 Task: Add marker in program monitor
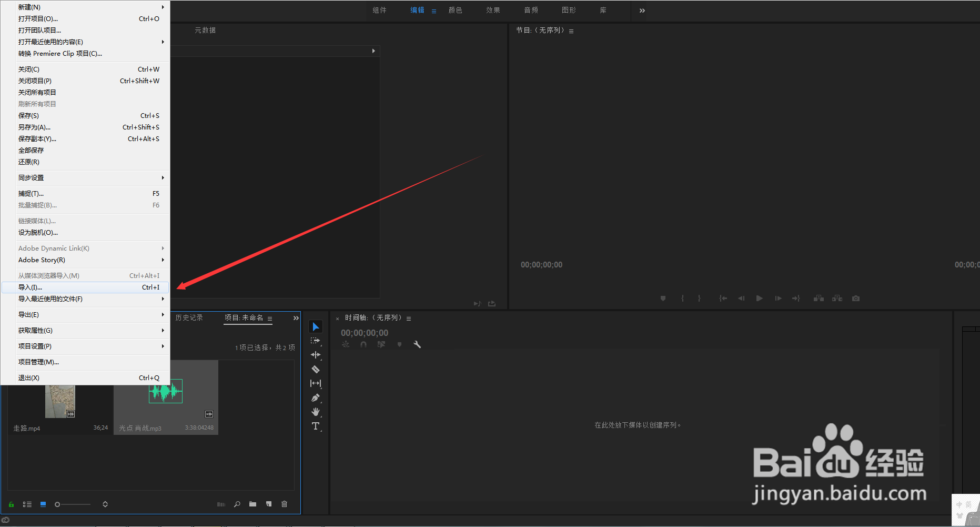pos(663,299)
